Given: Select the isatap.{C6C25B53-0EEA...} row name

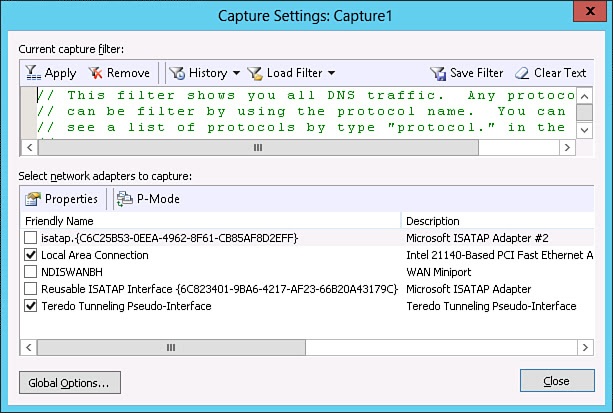Looking at the screenshot, I should tap(170, 238).
